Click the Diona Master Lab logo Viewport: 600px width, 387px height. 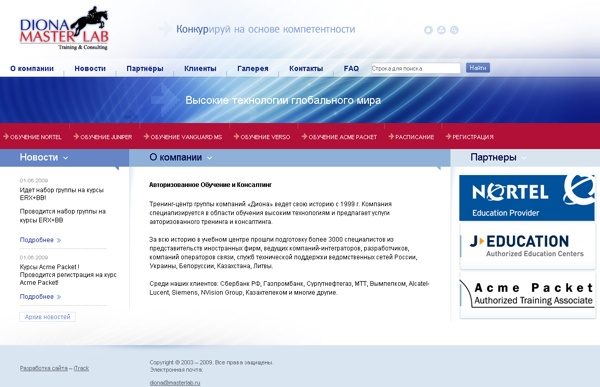coord(64,29)
